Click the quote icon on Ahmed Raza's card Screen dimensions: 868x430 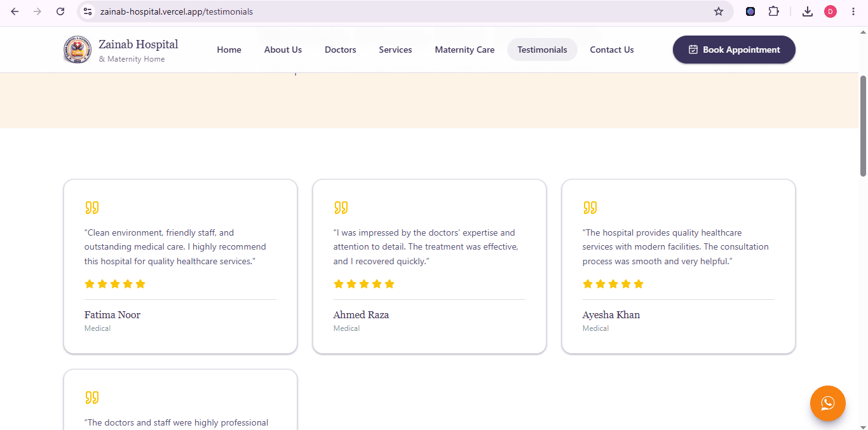[341, 208]
